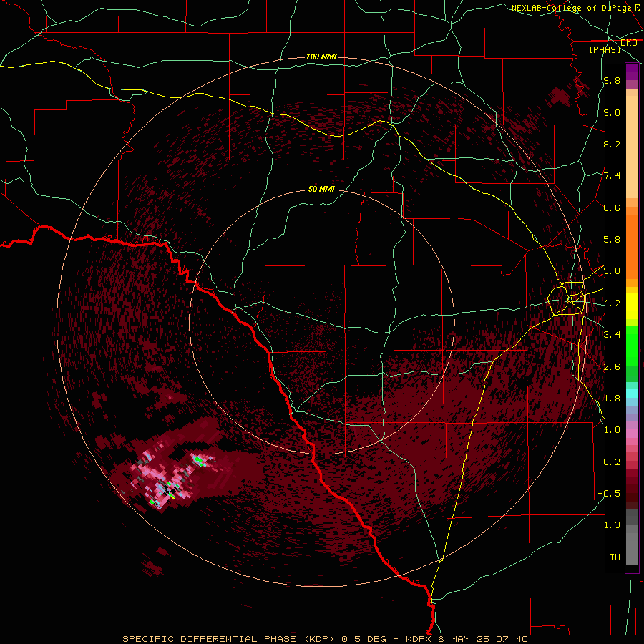Click the -1.3 value on the color scale

point(609,525)
